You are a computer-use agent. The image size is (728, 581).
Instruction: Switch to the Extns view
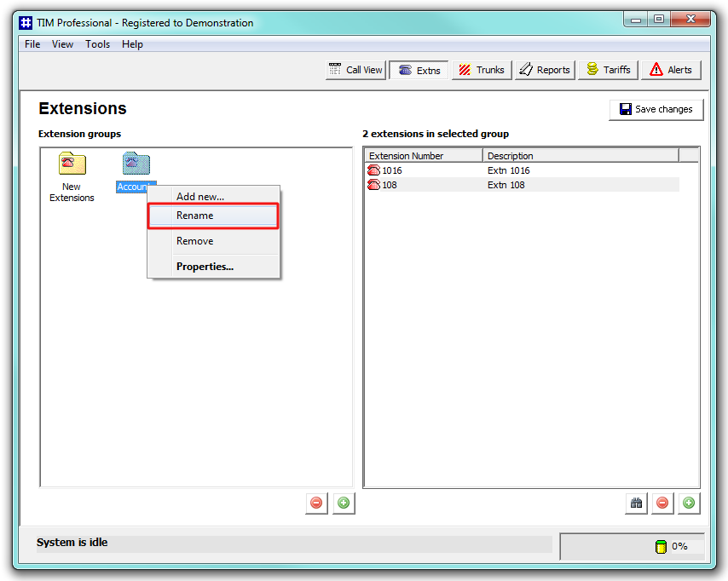tap(419, 70)
